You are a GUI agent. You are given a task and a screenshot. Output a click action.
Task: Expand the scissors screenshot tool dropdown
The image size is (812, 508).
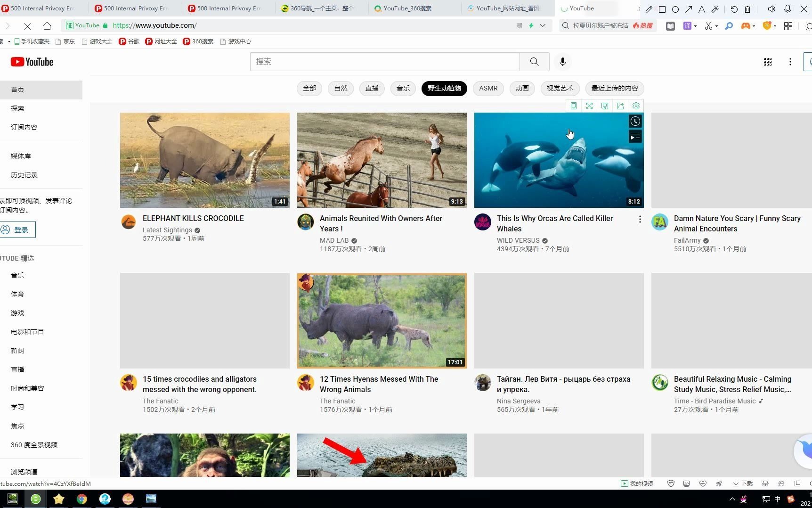pyautogui.click(x=716, y=26)
